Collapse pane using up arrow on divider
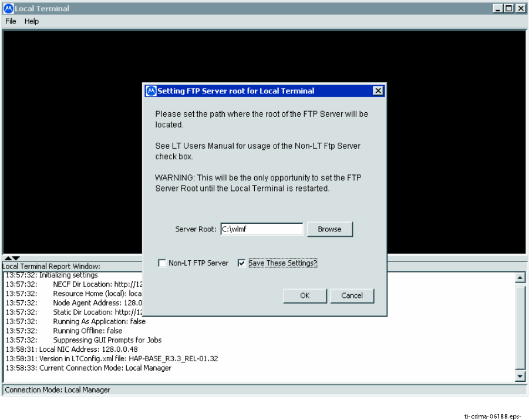The image size is (529, 420). click(x=8, y=258)
